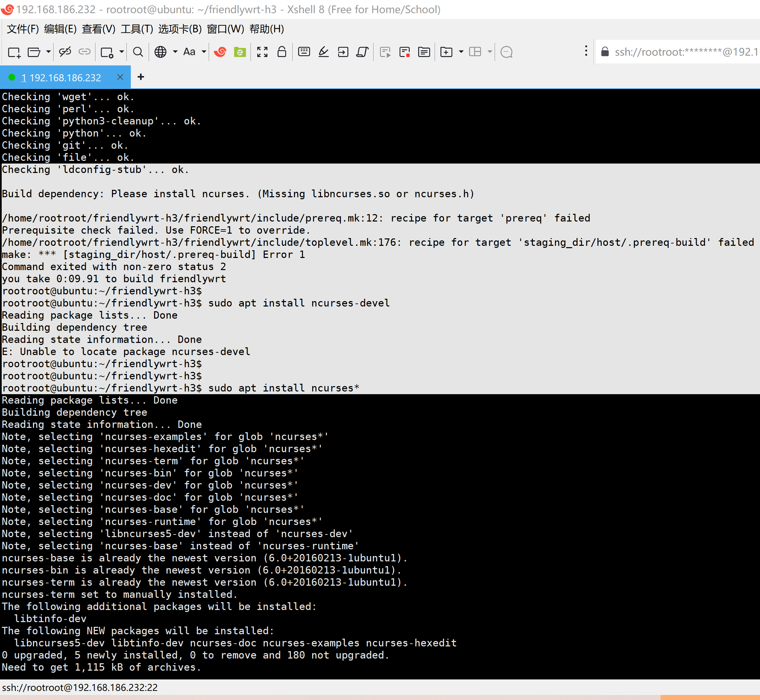The image size is (760, 700).
Task: Click the stop recording script icon
Action: coord(405,52)
